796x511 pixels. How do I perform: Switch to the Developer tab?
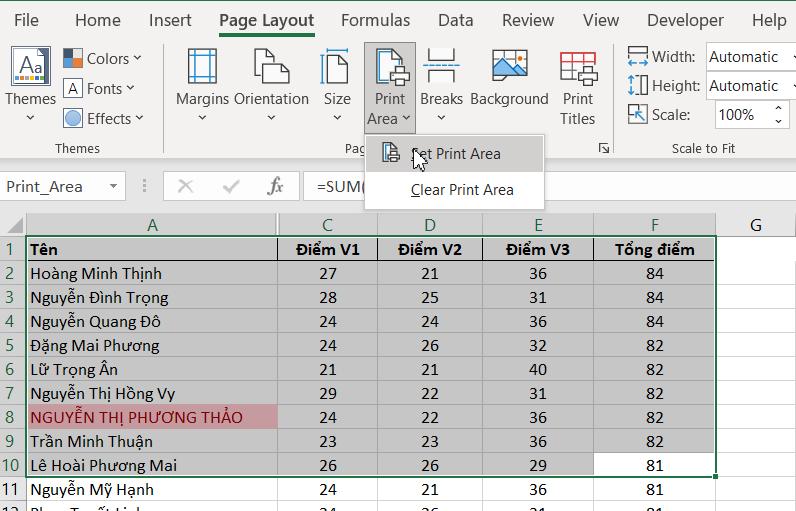click(685, 20)
